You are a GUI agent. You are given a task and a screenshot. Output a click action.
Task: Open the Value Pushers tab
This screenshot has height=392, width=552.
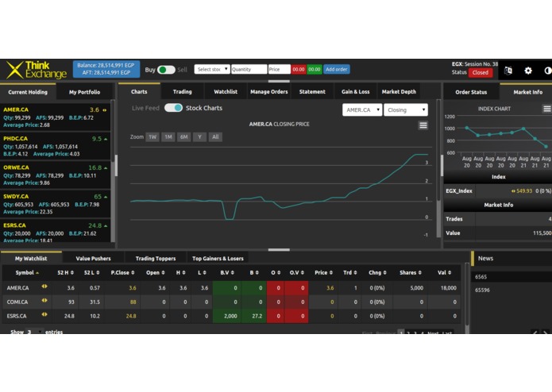pyautogui.click(x=93, y=258)
